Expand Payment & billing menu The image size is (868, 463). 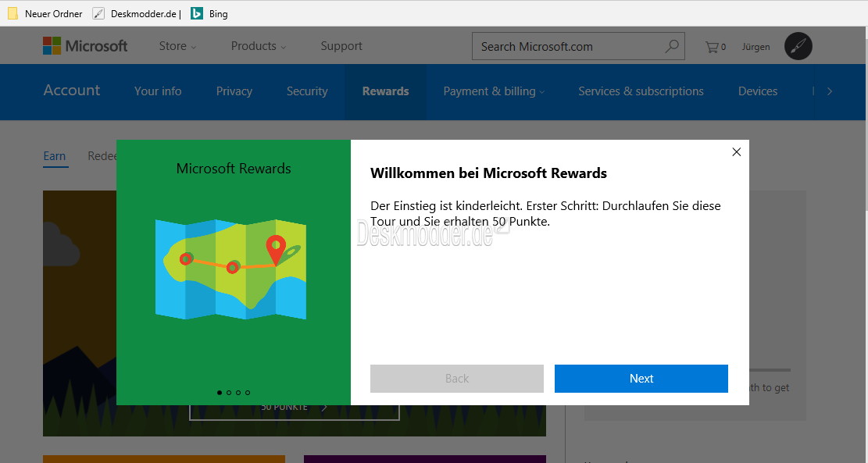click(494, 91)
